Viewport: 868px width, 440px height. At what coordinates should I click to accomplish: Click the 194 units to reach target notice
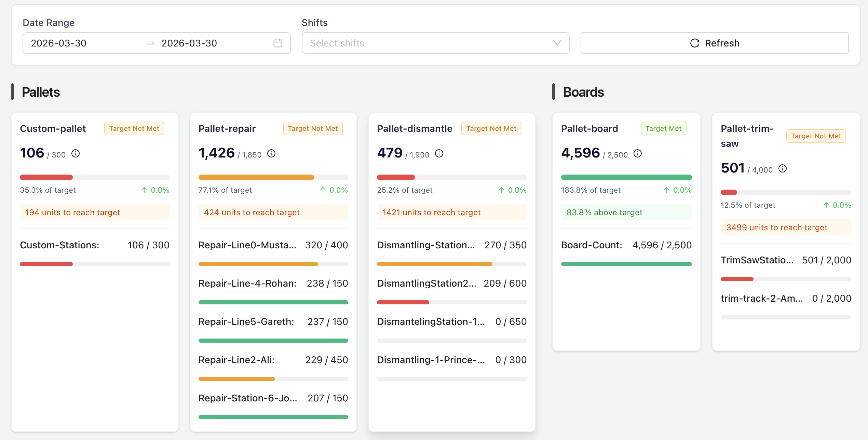pyautogui.click(x=95, y=212)
